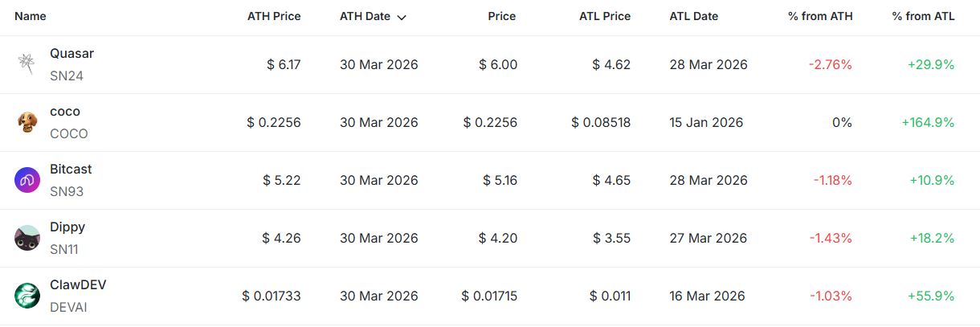Open the Dippy token name link

coord(67,227)
